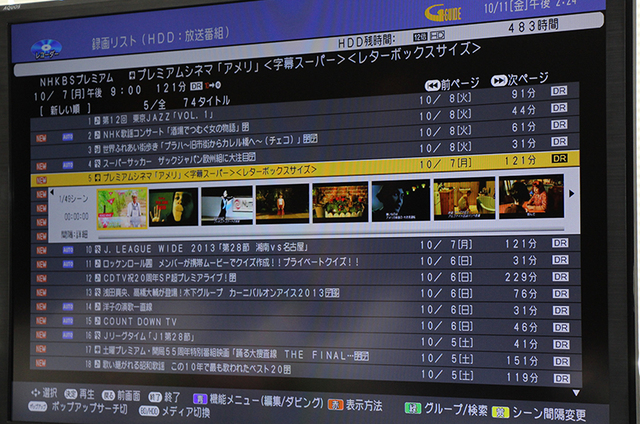Select row 1 第12回 東京JAZZ VOL. 1
640x424 pixels.
tap(305, 107)
